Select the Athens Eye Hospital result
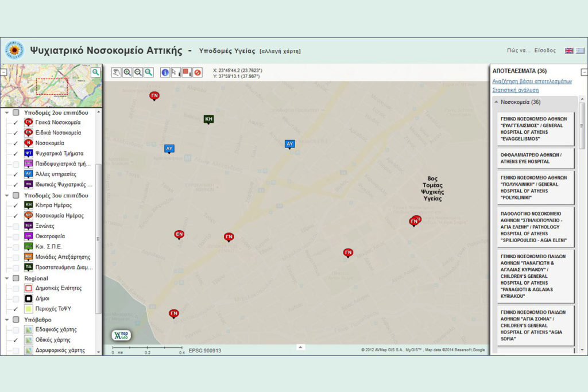 [x=534, y=158]
